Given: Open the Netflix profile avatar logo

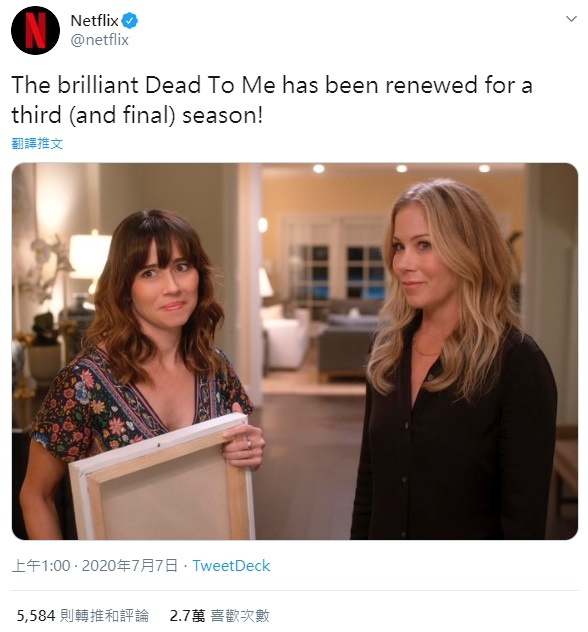Looking at the screenshot, I should pyautogui.click(x=35, y=30).
